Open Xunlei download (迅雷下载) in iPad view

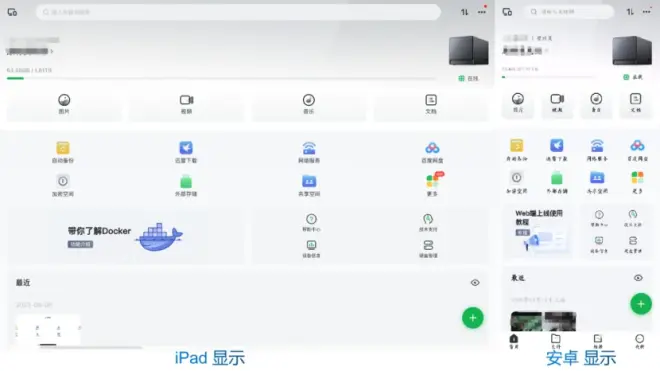pos(186,152)
